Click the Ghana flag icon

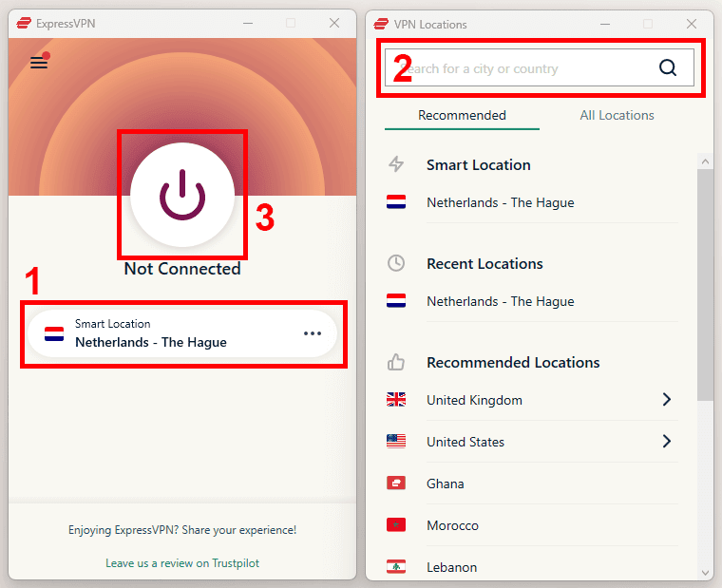396,483
